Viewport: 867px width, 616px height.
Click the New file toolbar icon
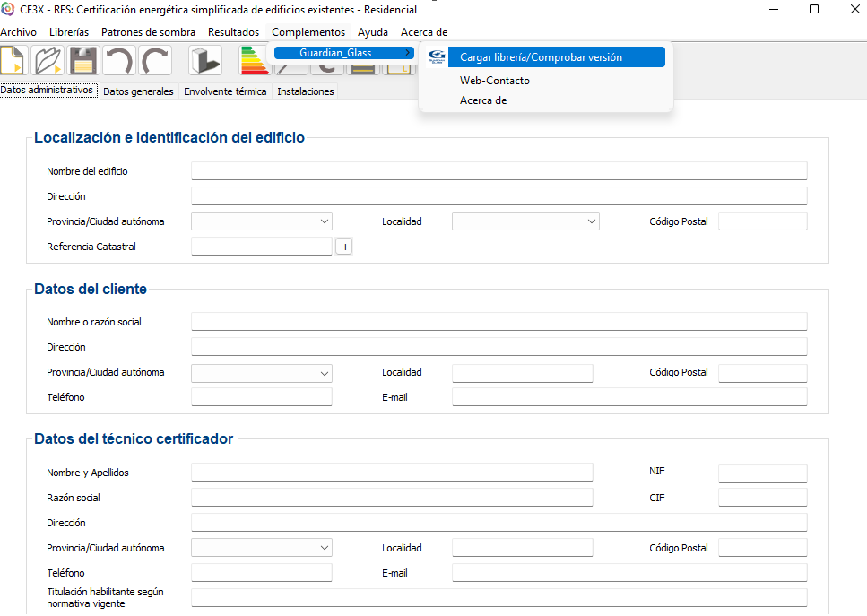[12, 60]
